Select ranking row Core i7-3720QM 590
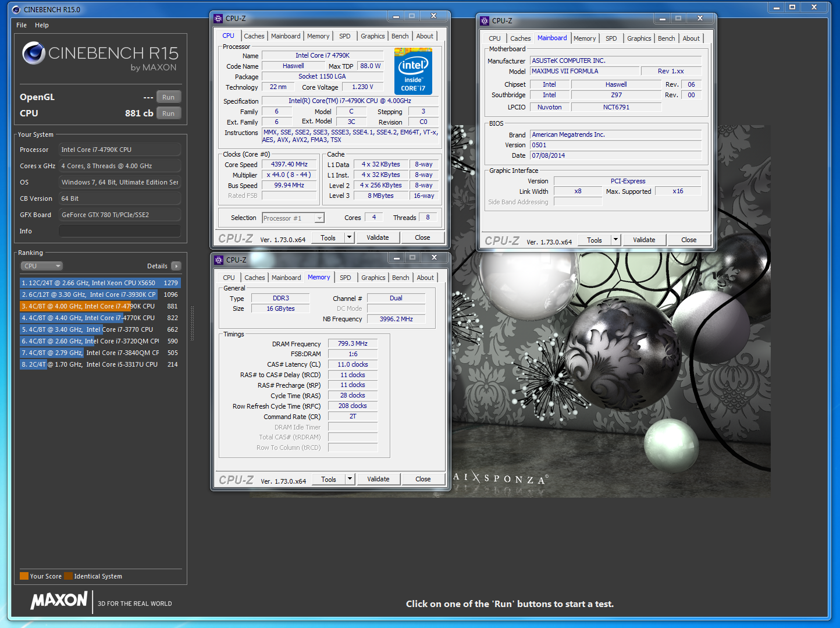 (100, 341)
